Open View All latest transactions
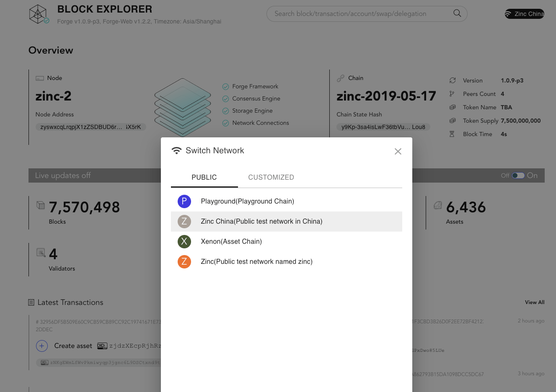Screen dimensions: 556x392 coord(534,302)
